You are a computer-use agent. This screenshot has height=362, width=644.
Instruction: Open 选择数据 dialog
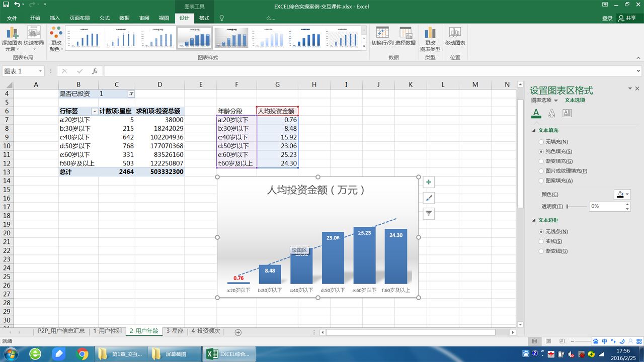406,36
